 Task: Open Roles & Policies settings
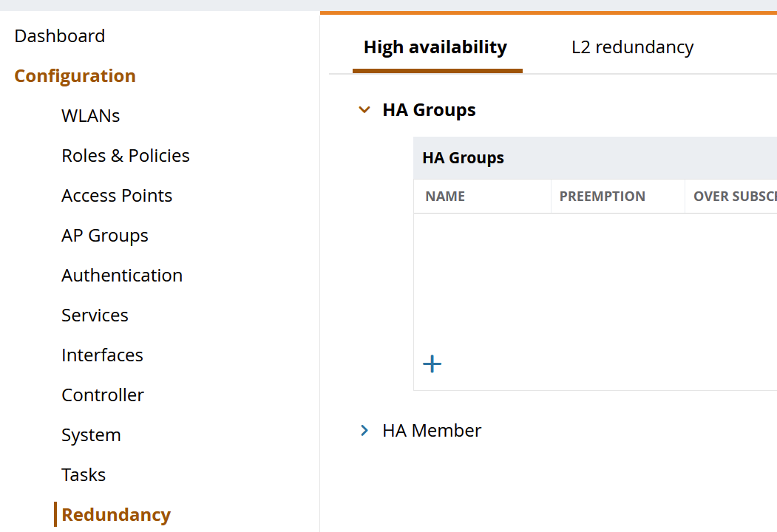[126, 155]
